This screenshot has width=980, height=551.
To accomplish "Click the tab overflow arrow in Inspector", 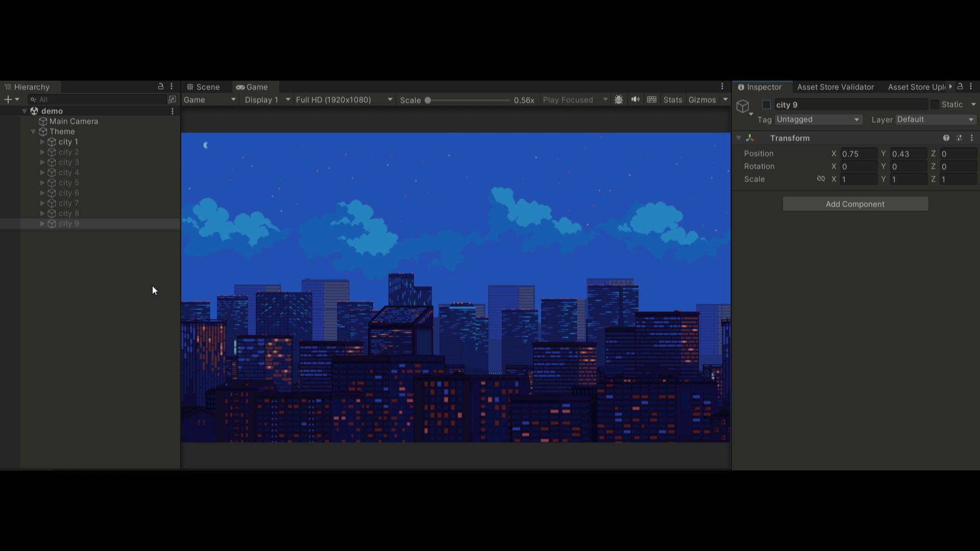I will click(950, 87).
